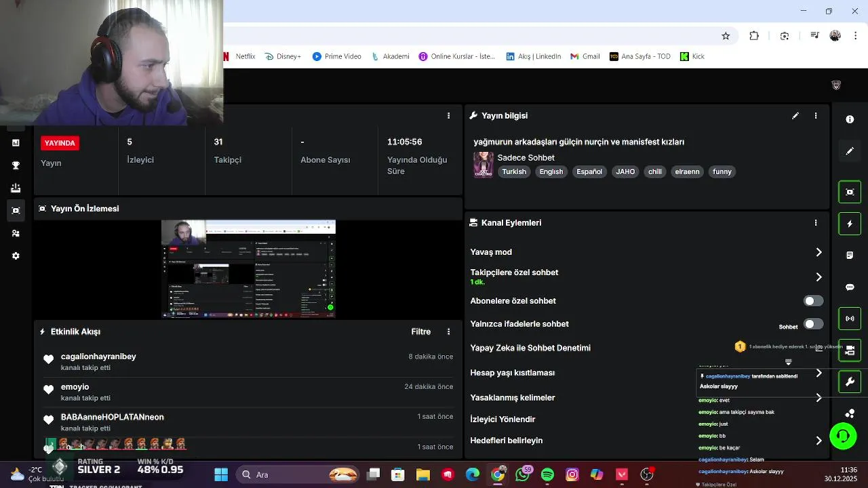Screen dimensions: 868x488
Task: Select the cagalionhayranibey follow event
Action: point(248,361)
